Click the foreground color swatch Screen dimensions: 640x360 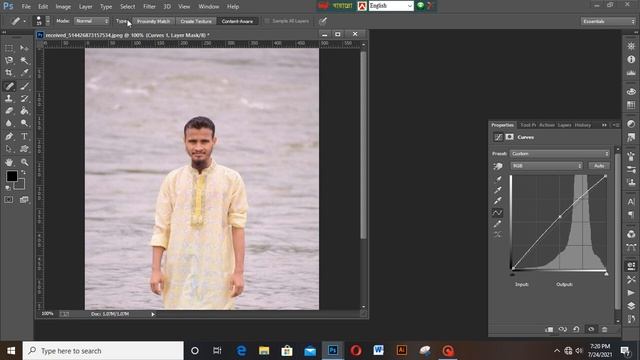tap(11, 176)
